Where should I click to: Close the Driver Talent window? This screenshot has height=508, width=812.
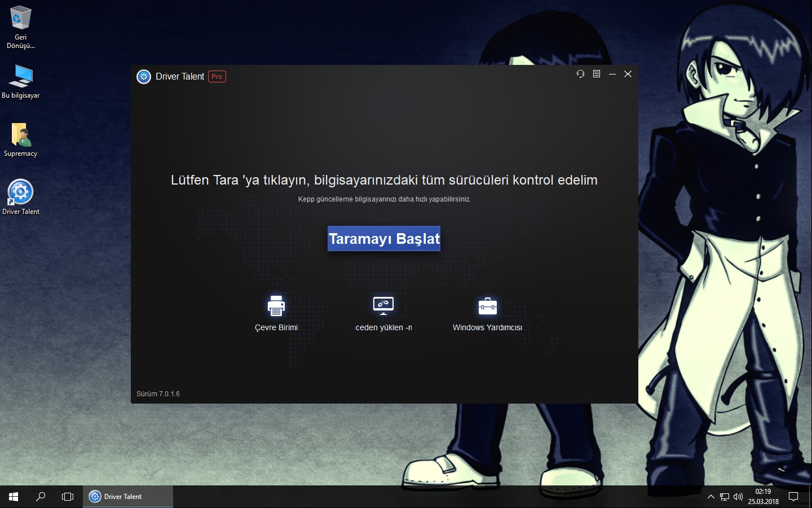[x=628, y=74]
